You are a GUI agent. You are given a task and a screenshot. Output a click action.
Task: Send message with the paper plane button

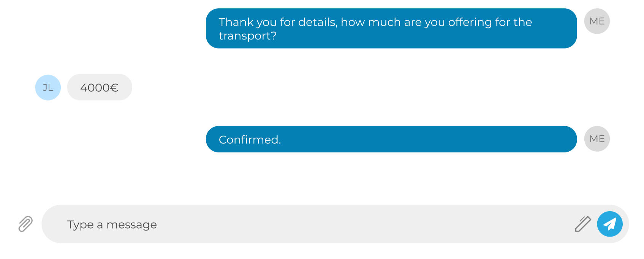point(609,224)
